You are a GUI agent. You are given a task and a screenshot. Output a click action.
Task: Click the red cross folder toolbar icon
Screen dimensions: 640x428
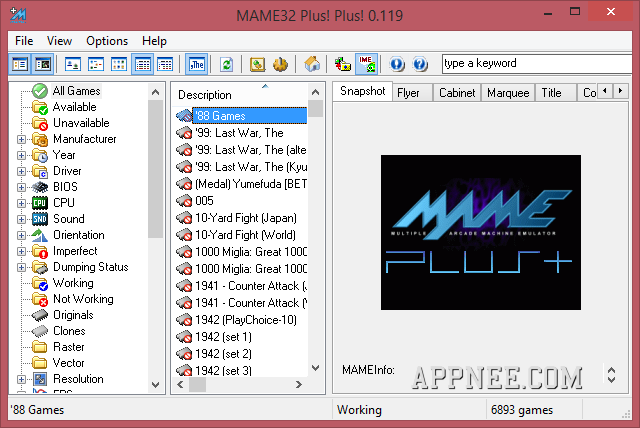pos(343,64)
